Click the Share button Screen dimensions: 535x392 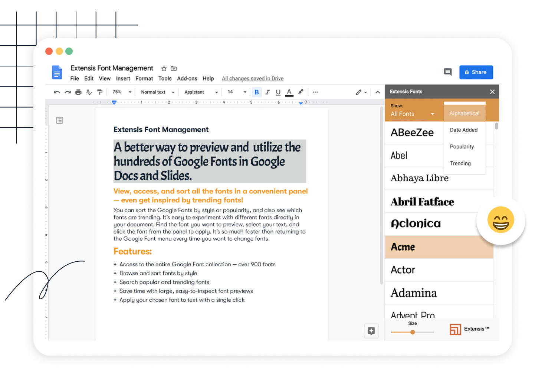pyautogui.click(x=476, y=72)
